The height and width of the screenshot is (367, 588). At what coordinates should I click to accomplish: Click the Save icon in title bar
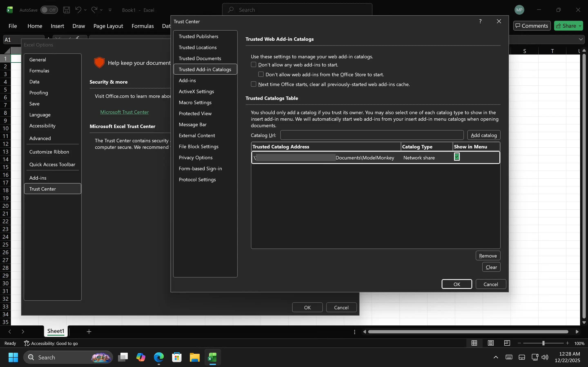66,10
